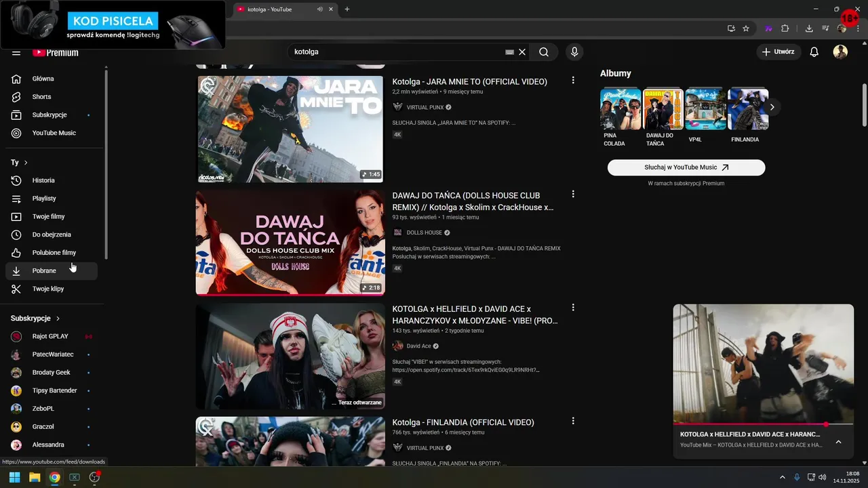Open Chrome extensions puzzle icon
The image size is (868, 488).
tap(785, 28)
